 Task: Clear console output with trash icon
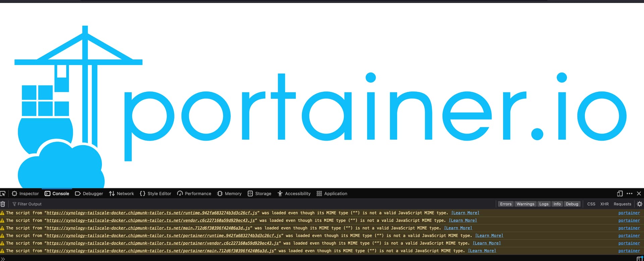3,204
